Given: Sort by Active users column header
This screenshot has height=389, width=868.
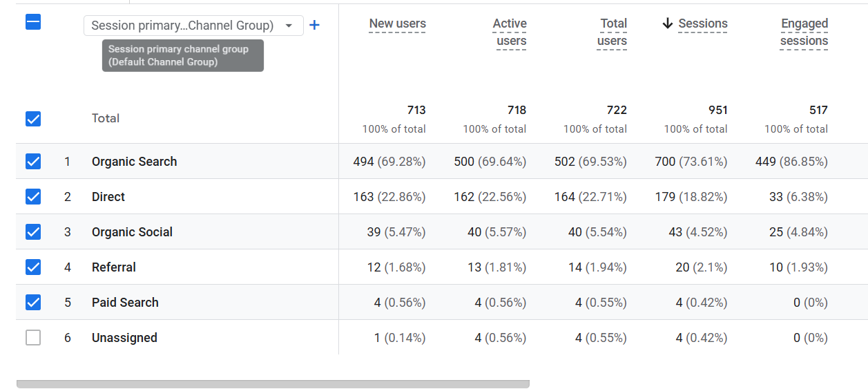Looking at the screenshot, I should coord(510,32).
